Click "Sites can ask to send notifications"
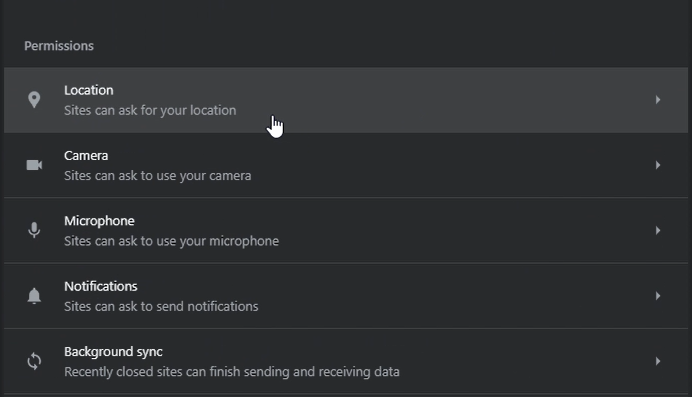The width and height of the screenshot is (692, 397). click(x=161, y=306)
